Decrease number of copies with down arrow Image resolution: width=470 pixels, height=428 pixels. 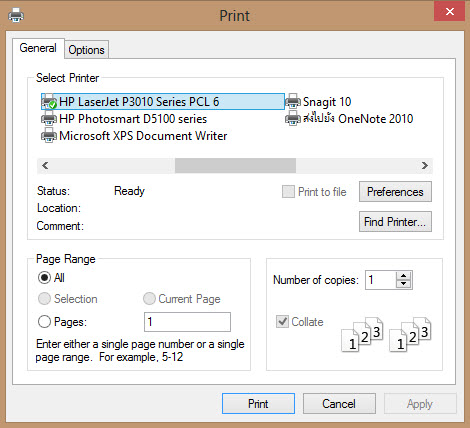click(x=404, y=284)
